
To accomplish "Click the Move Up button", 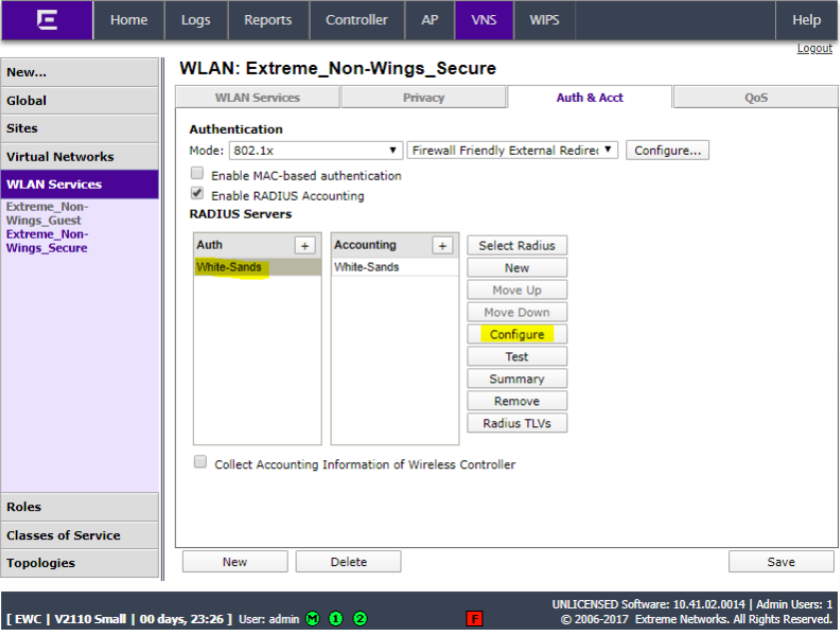I will tap(517, 290).
